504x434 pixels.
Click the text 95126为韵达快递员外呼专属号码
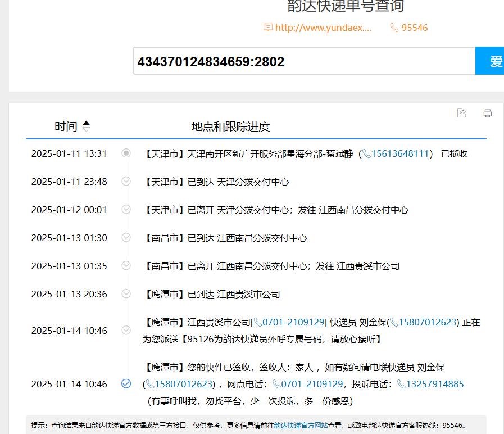(255, 339)
